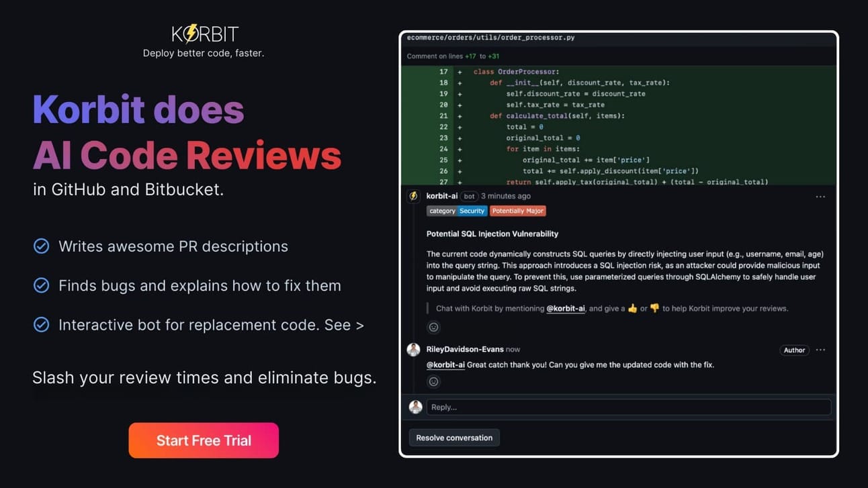Click code line "total = 0"

pos(525,127)
